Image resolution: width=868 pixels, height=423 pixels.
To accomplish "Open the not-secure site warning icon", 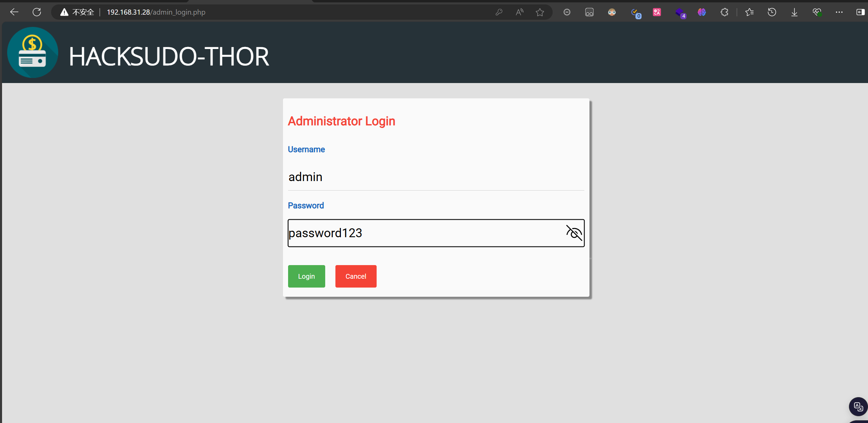I will click(64, 12).
